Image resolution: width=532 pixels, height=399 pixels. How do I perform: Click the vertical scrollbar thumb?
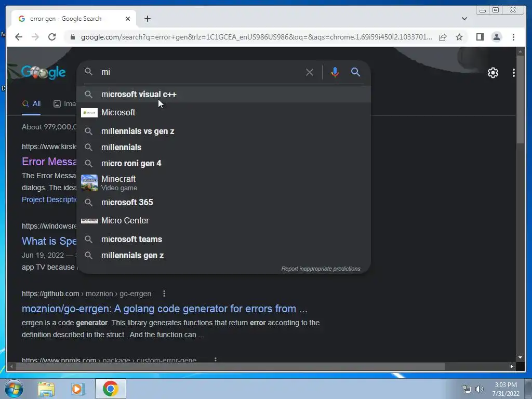click(520, 98)
